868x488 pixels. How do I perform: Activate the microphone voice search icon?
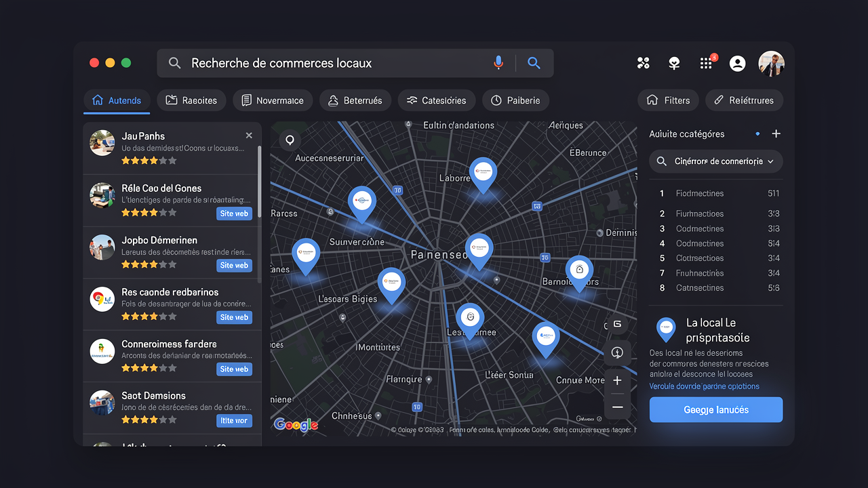tap(498, 62)
